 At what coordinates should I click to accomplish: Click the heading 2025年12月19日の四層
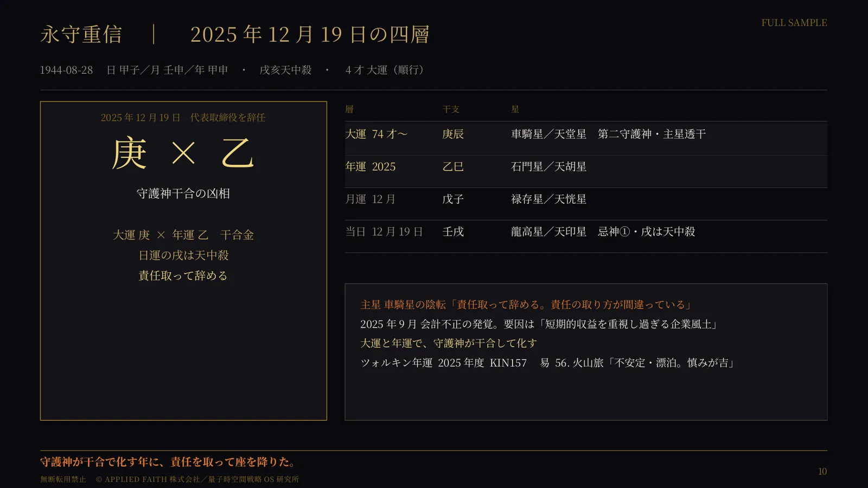pos(310,35)
